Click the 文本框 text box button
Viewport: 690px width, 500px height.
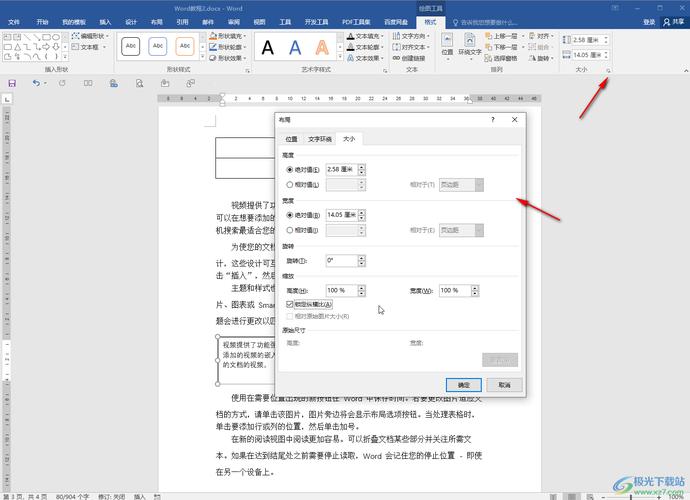coord(88,47)
